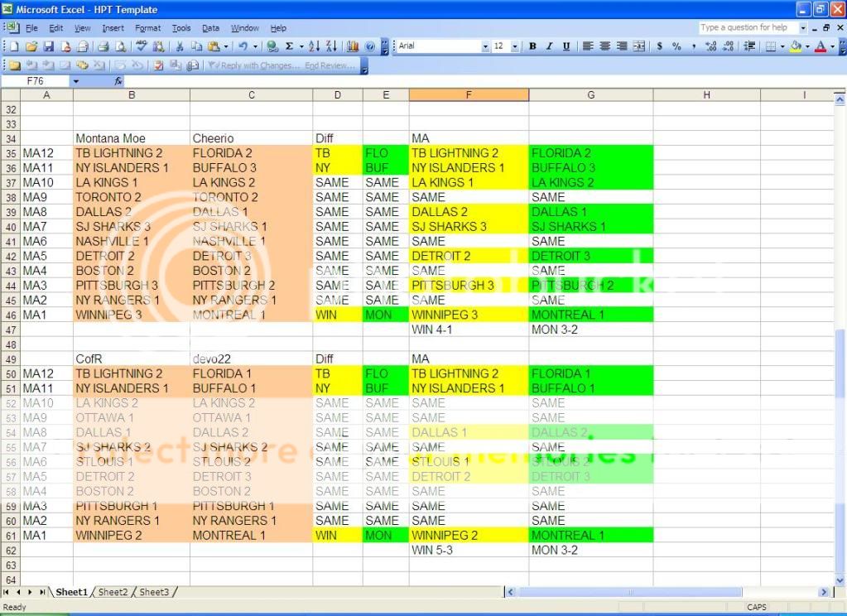
Task: Select the Montana Moe cell
Action: click(x=132, y=138)
